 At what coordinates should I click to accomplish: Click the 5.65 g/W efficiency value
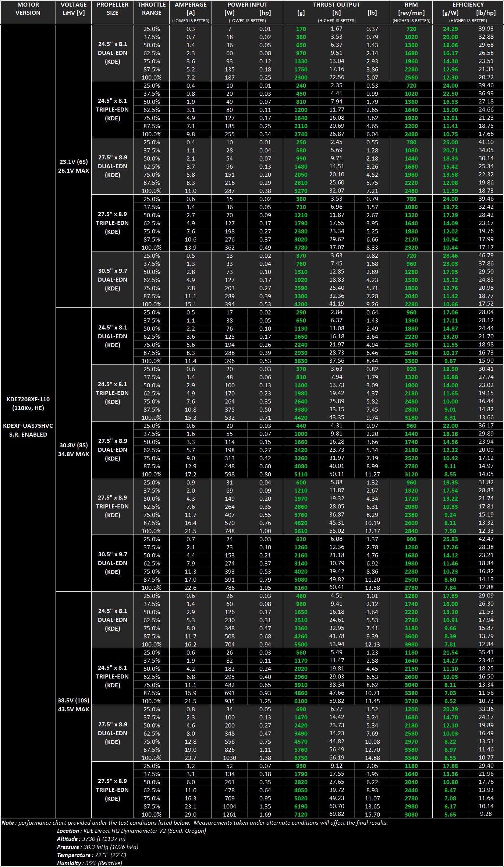pos(450,814)
